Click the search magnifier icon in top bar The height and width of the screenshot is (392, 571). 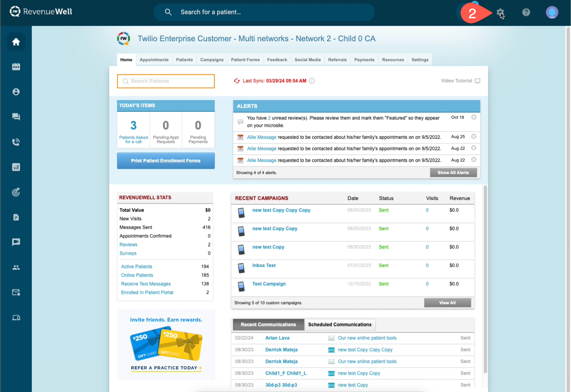coord(168,12)
